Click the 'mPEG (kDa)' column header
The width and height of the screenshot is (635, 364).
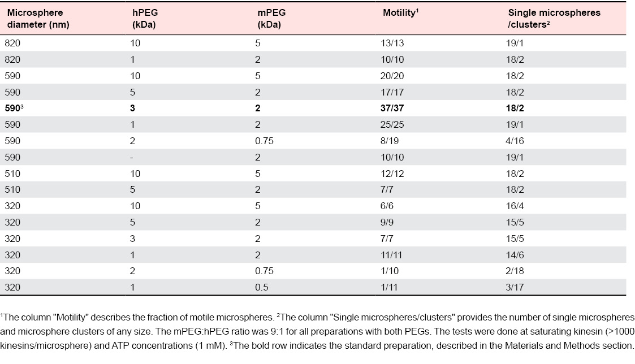point(266,17)
